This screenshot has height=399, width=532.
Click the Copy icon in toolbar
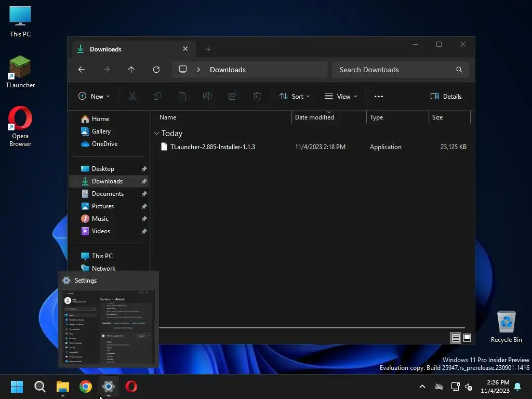pos(157,96)
